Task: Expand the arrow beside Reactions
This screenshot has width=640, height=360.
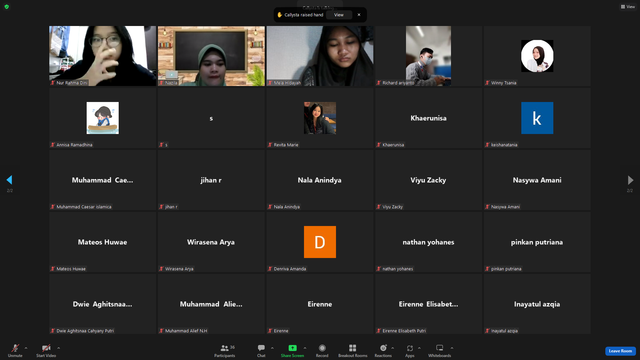Action: click(x=393, y=348)
